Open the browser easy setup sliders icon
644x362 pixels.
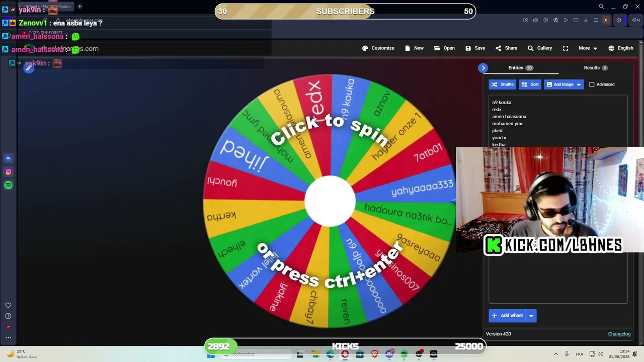coord(596,20)
